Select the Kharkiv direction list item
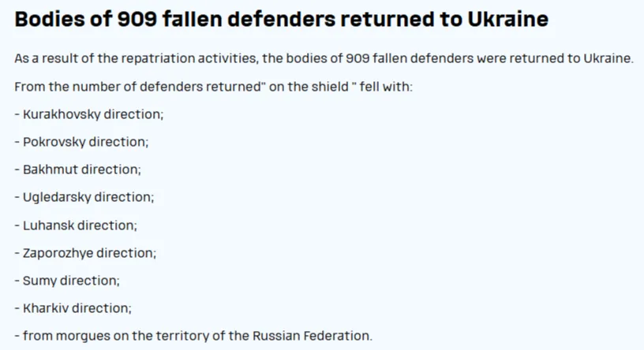Image resolution: width=644 pixels, height=350 pixels. pyautogui.click(x=73, y=308)
